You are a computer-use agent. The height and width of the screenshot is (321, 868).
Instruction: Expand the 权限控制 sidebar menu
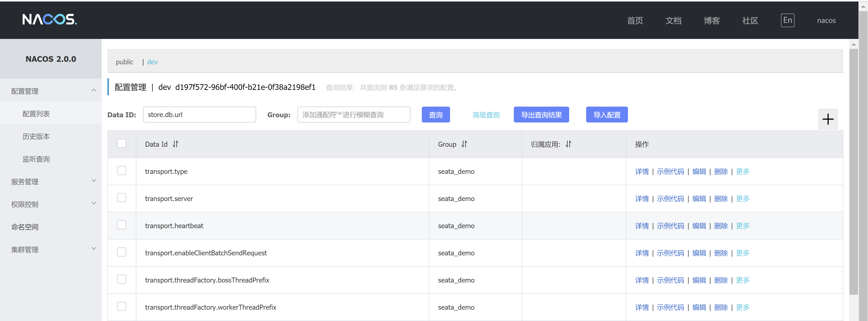pos(51,204)
